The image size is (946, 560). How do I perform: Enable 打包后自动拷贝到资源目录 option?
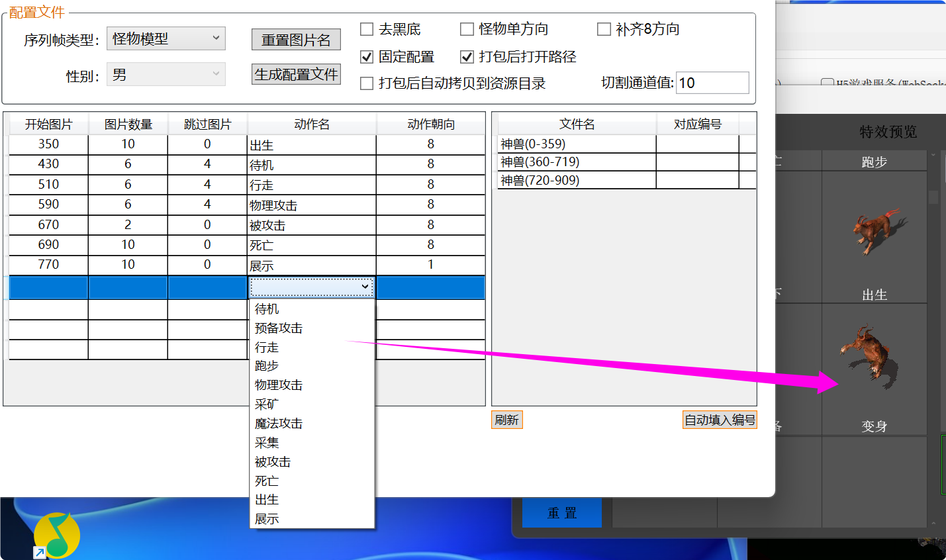click(x=367, y=83)
